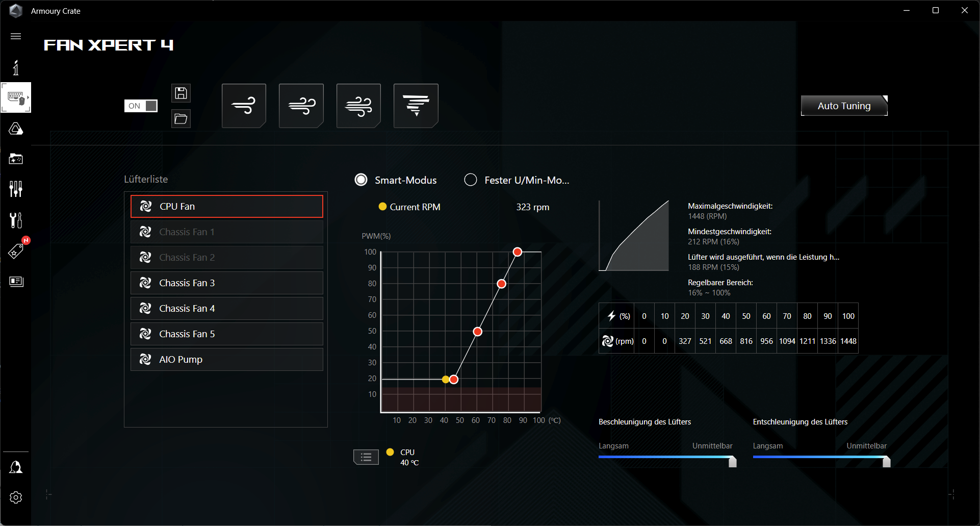Select the Devices keyboard icon in sidebar
Image resolution: width=980 pixels, height=526 pixels.
(16, 97)
